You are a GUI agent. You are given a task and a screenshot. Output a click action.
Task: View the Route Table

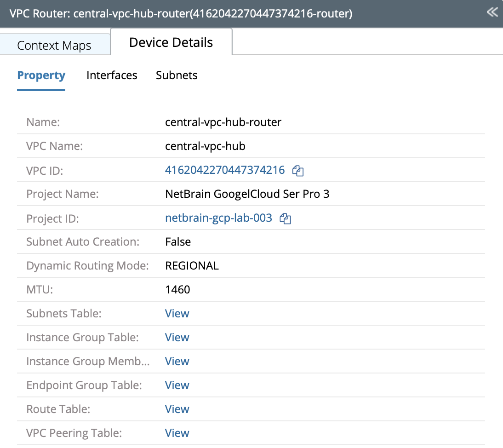pyautogui.click(x=177, y=409)
